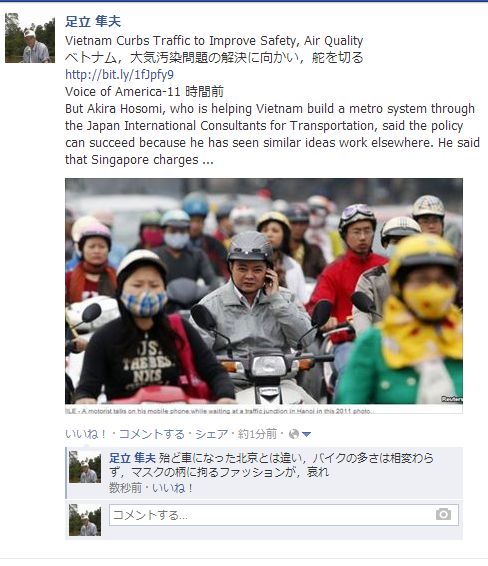This screenshot has width=488, height=566.
Task: Click the globe privacy icon
Action: coord(294,434)
